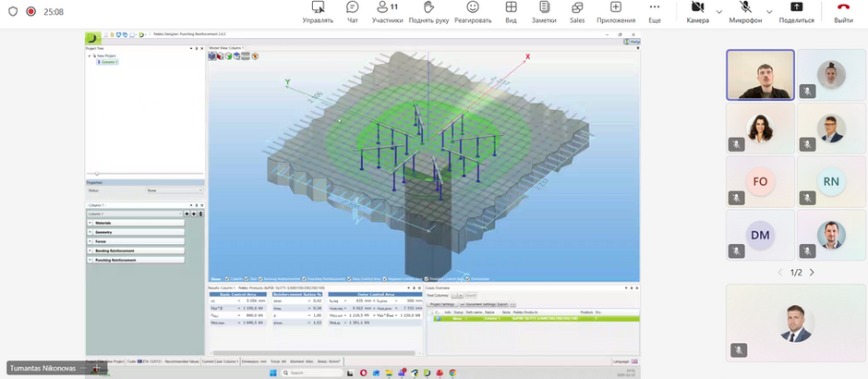The width and height of the screenshot is (868, 379).
Task: Click the Search button next to Find Columns
Action: tap(470, 295)
